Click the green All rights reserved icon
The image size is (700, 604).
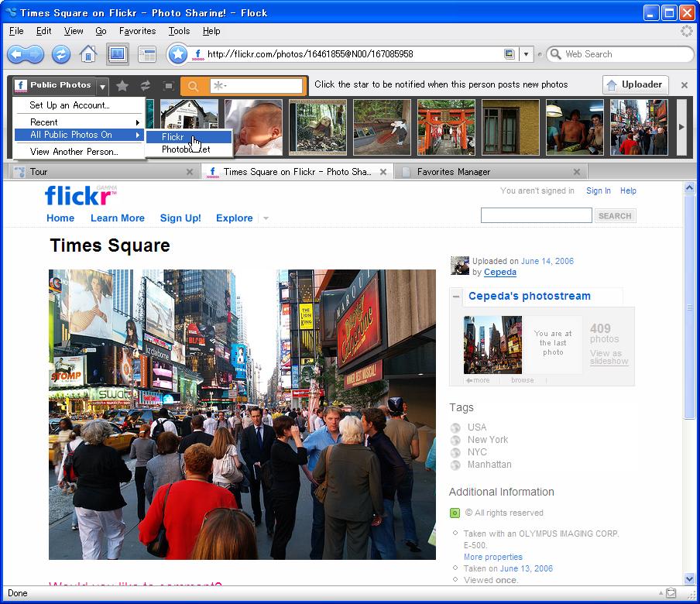coord(455,513)
